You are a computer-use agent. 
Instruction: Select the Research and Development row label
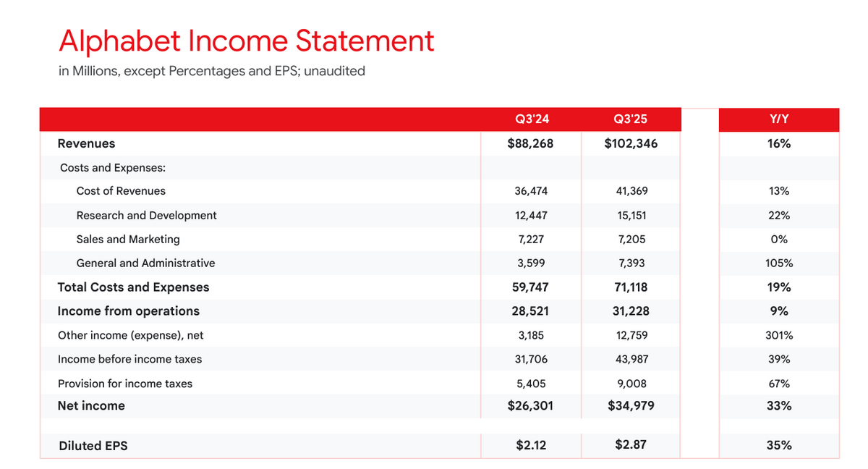point(146,215)
